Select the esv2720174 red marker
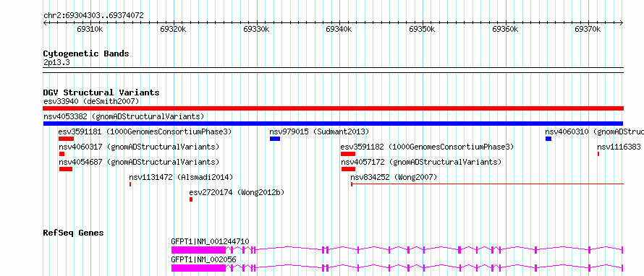The image size is (644, 276). click(x=191, y=199)
